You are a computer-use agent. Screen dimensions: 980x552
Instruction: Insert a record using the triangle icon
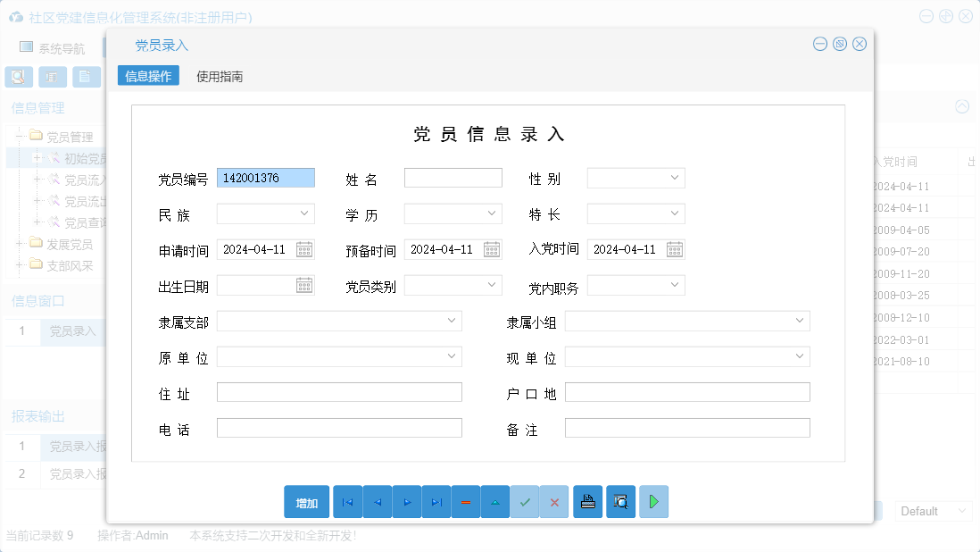(x=494, y=502)
